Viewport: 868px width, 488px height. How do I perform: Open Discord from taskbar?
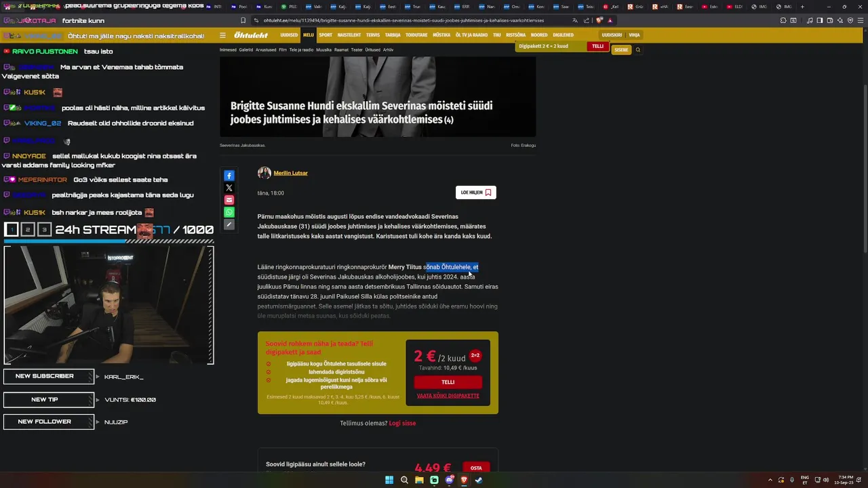pyautogui.click(x=449, y=480)
